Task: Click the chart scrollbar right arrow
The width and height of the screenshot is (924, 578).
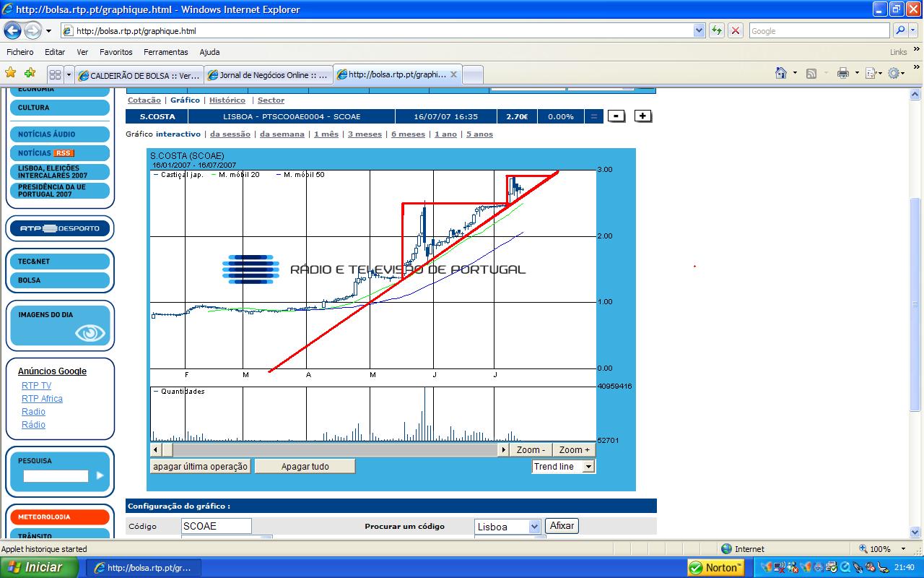Action: tap(504, 449)
